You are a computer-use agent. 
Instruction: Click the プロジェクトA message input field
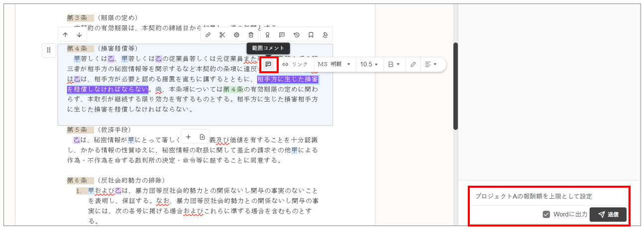pyautogui.click(x=547, y=197)
